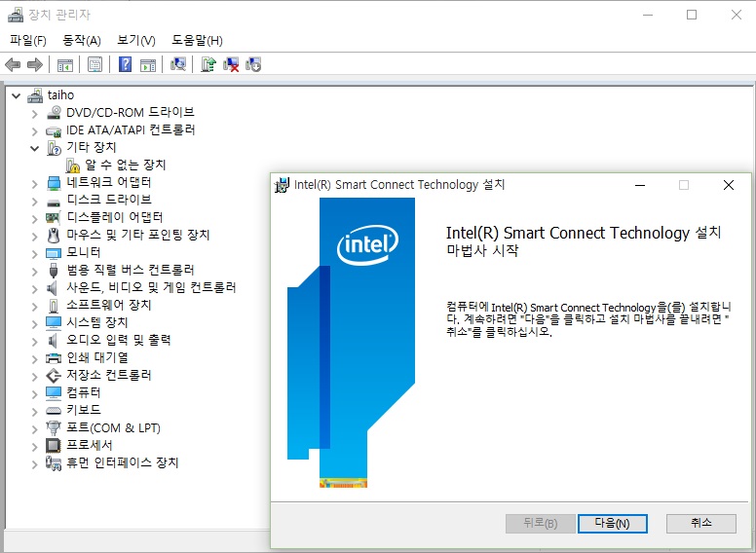The height and width of the screenshot is (553, 756).
Task: Scan for hardware changes toolbar icon
Action: click(178, 64)
